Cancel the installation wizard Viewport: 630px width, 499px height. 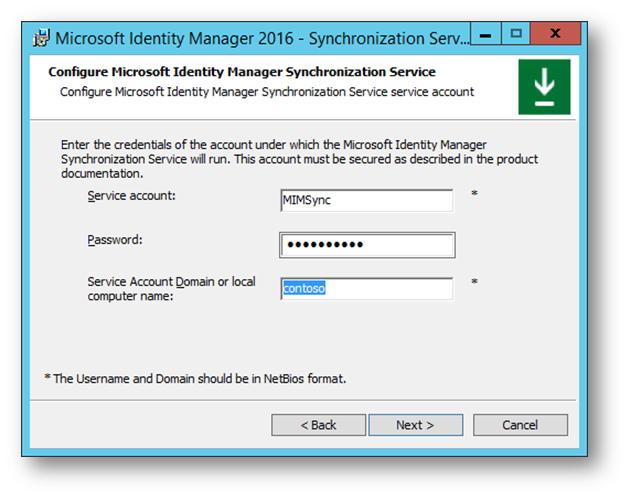click(x=520, y=425)
